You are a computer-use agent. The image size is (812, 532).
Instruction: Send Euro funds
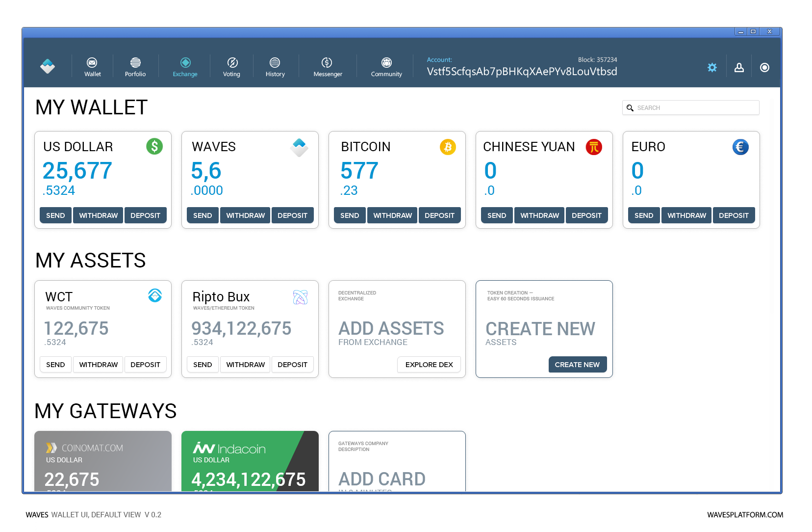(x=644, y=215)
